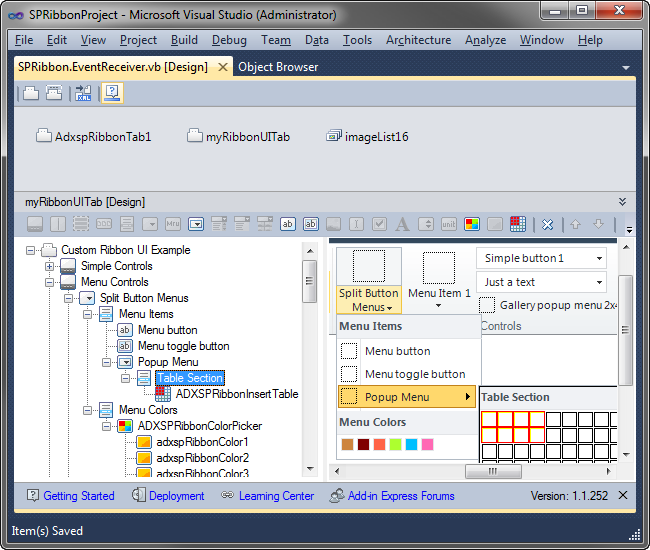Add a popup menu control from toolbar
650x550 pixels.
[x=196, y=224]
